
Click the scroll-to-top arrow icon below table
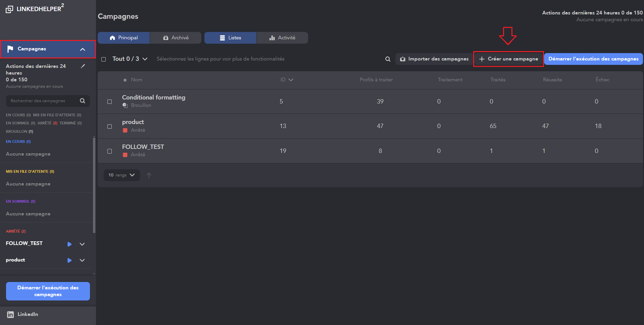tap(149, 175)
